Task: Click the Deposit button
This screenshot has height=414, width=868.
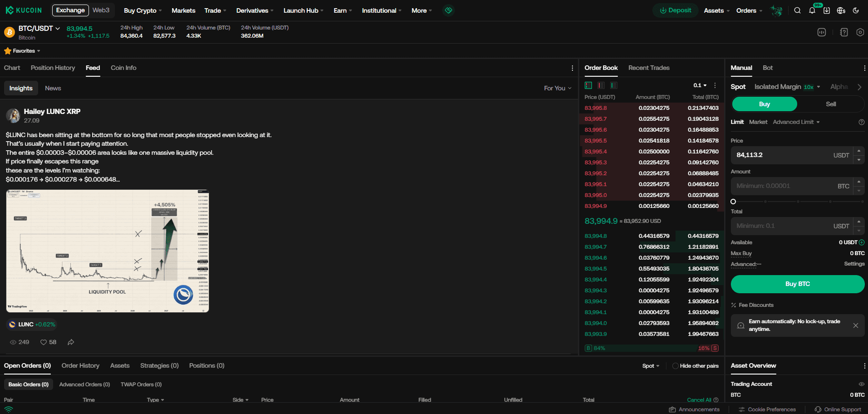Action: tap(675, 10)
